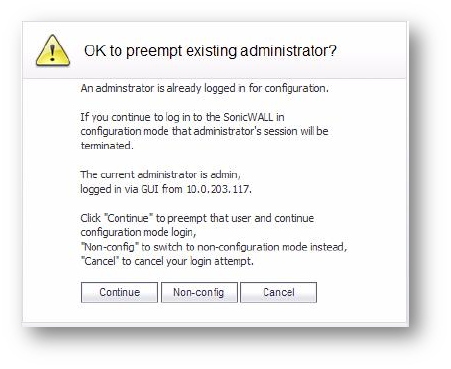The image size is (451, 369).
Task: Click 'cancel your login attempt' phrase
Action: (194, 261)
